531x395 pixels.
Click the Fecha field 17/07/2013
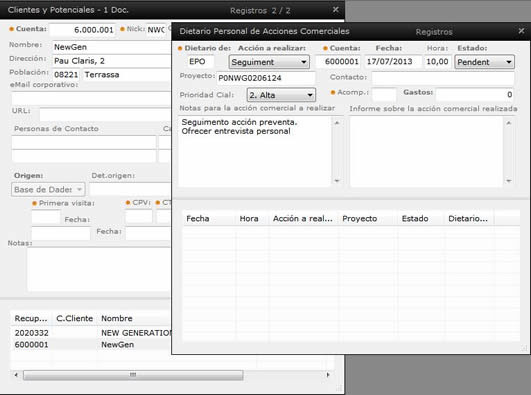point(393,62)
